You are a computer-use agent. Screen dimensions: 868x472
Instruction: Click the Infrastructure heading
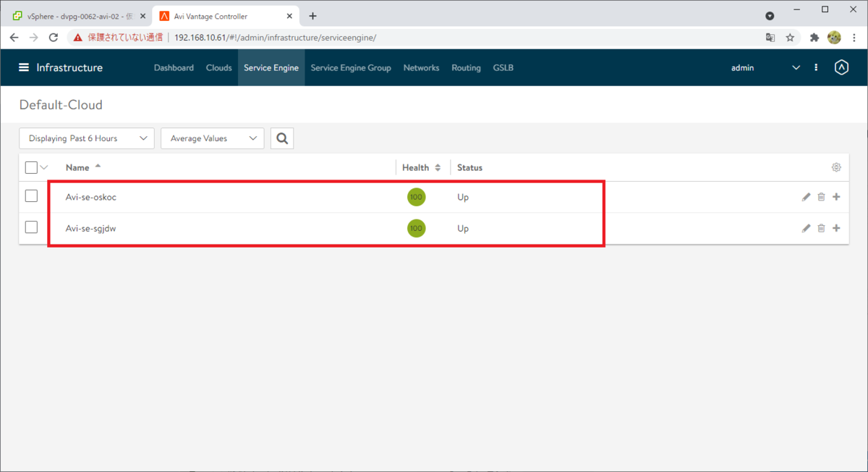[x=69, y=67]
